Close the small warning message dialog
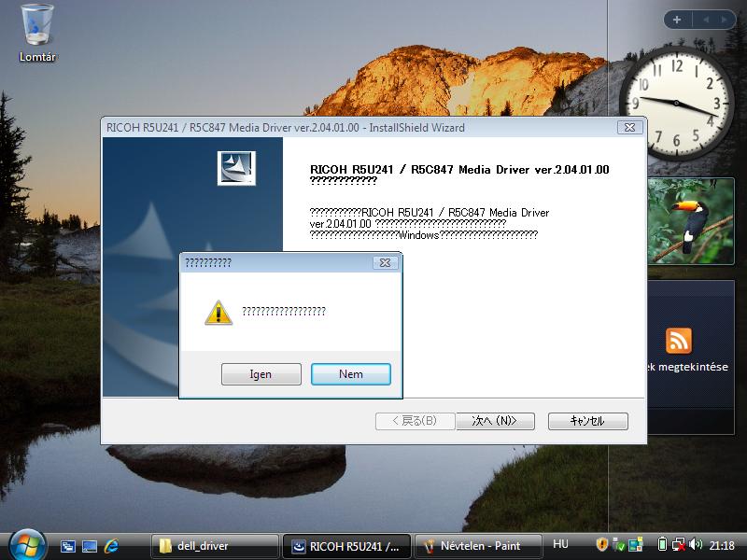The image size is (747, 560). point(384,263)
